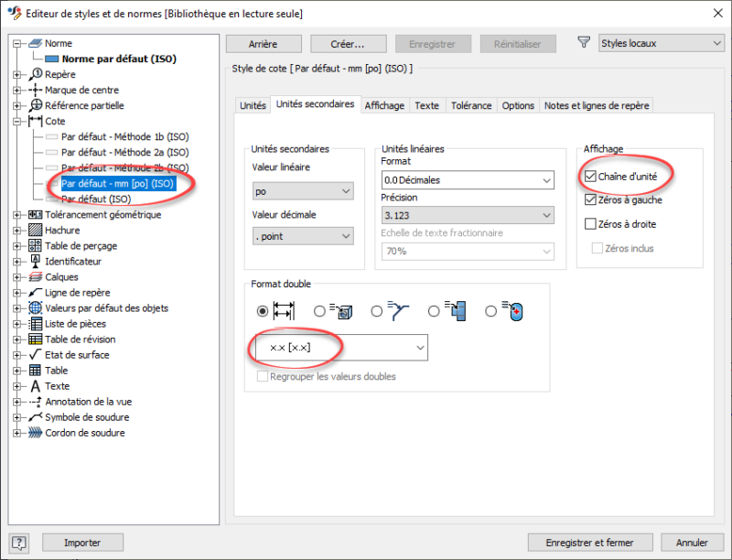Viewport: 732px width, 560px height.
Task: Click the Cordon de soudure icon
Action: (36, 433)
